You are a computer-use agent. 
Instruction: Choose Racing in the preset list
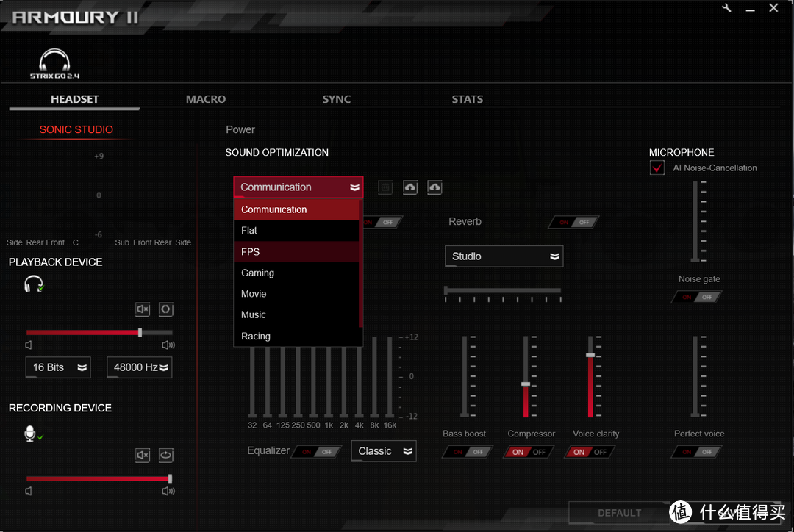[296, 336]
